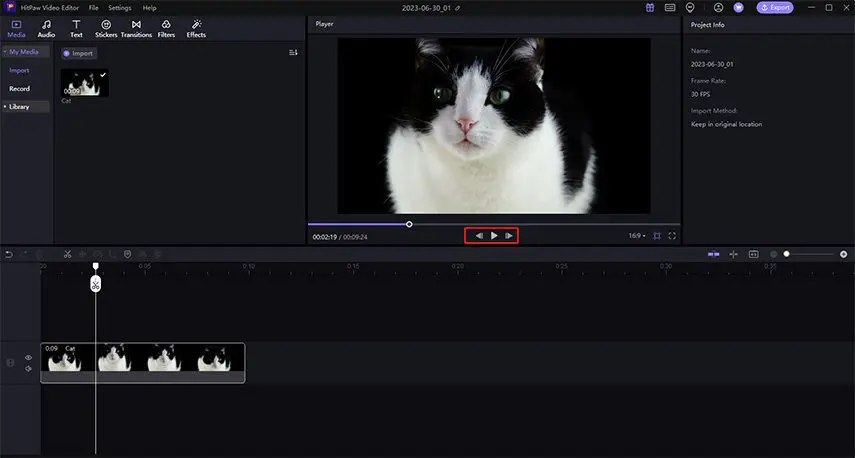855x458 pixels.
Task: Click the undo arrow in timeline toolbar
Action: 9,254
